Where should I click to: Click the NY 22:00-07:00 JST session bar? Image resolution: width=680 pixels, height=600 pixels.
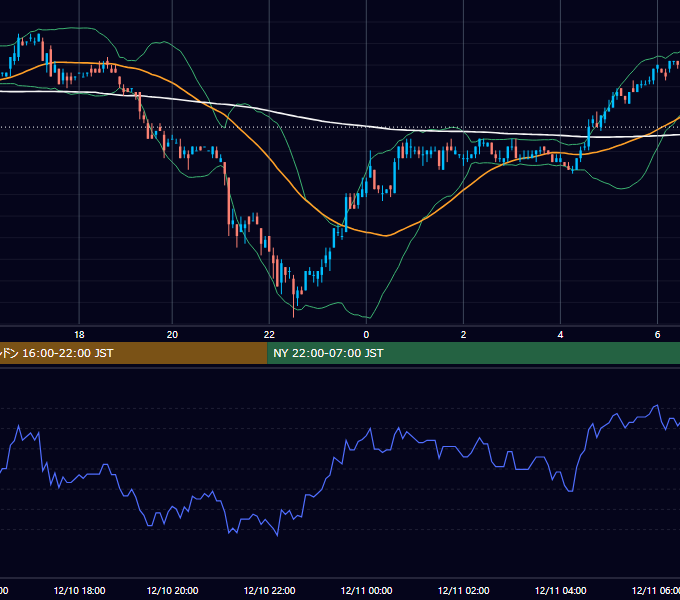[474, 353]
